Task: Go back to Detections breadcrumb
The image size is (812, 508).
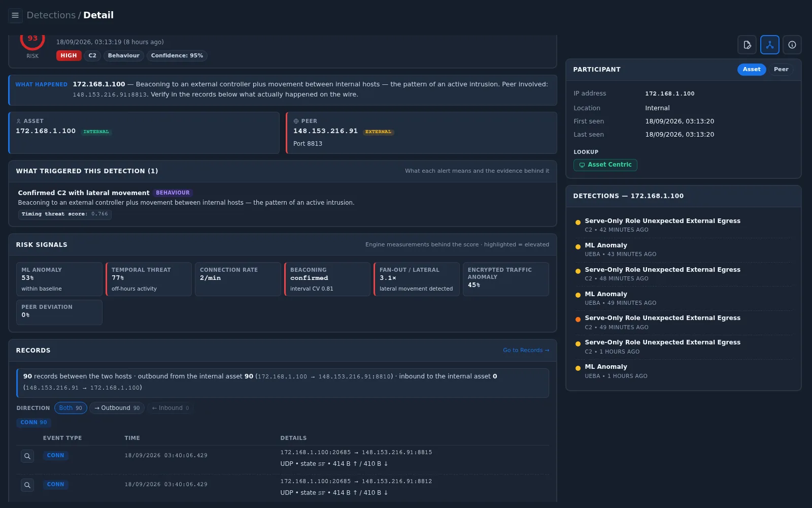Action: 51,15
